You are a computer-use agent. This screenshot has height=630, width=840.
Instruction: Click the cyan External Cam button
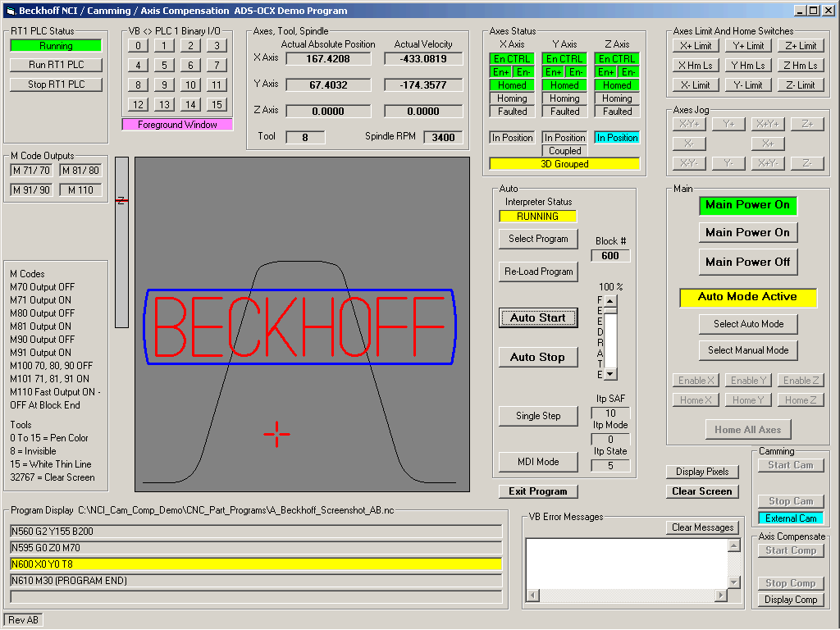pos(791,518)
